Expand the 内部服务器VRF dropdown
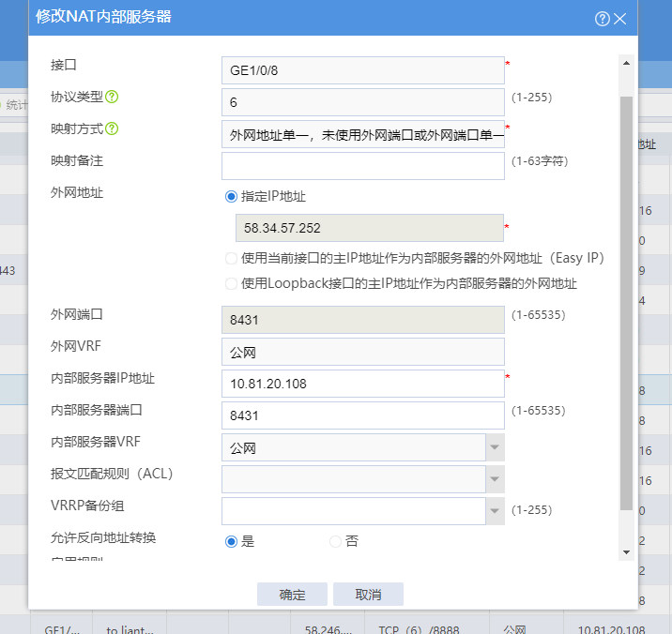This screenshot has height=634, width=672. pyautogui.click(x=495, y=447)
